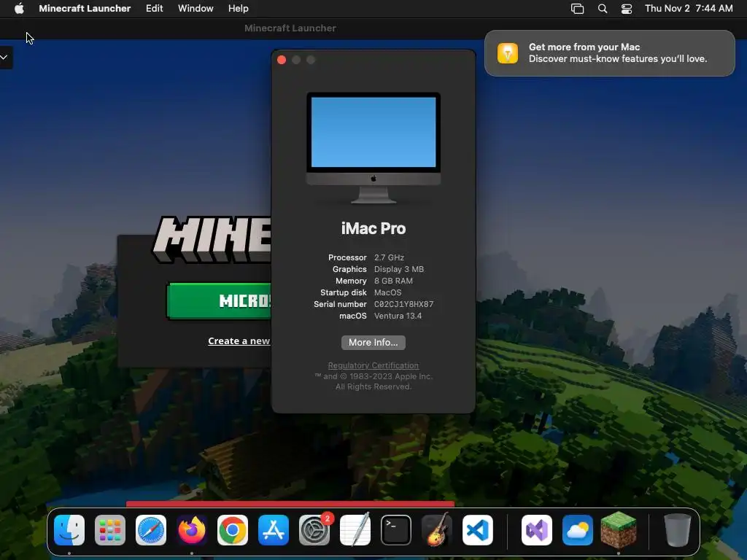Open the Weather app from the Dock
The height and width of the screenshot is (560, 747).
coord(578,530)
